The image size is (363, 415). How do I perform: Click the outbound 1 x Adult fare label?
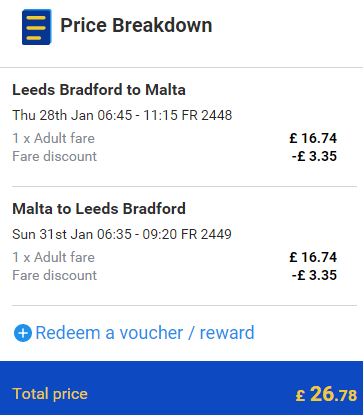53,138
